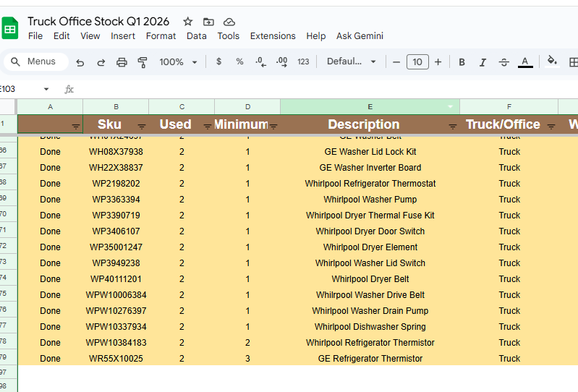Print the spreadsheet with printer icon
This screenshot has height=392, width=578.
click(122, 62)
